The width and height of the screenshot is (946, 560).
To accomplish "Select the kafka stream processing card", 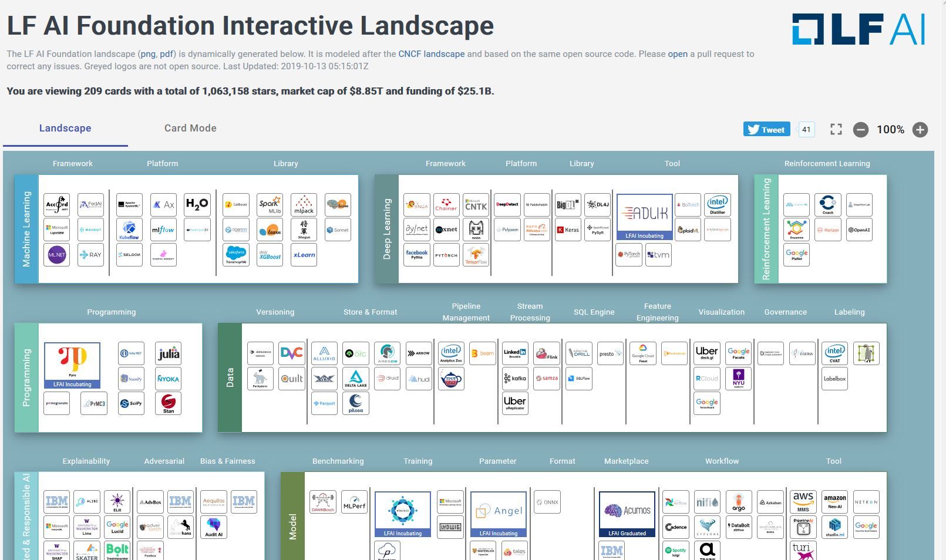I will coord(515,379).
